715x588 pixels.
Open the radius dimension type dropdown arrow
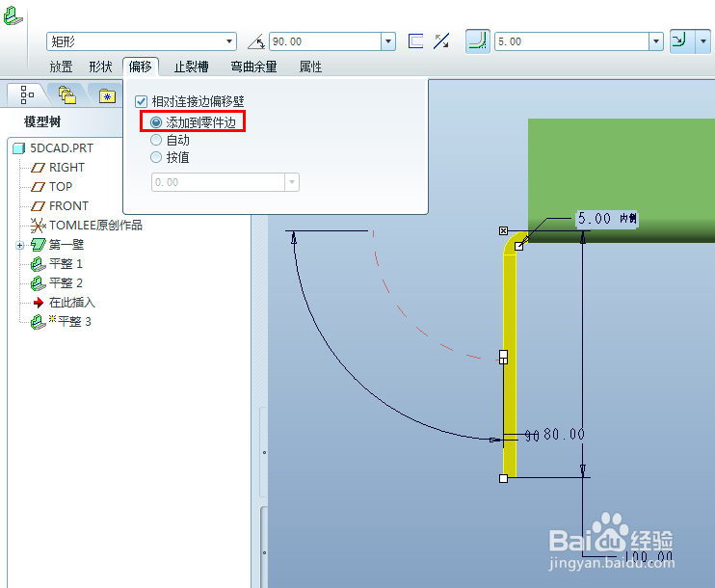coord(703,41)
